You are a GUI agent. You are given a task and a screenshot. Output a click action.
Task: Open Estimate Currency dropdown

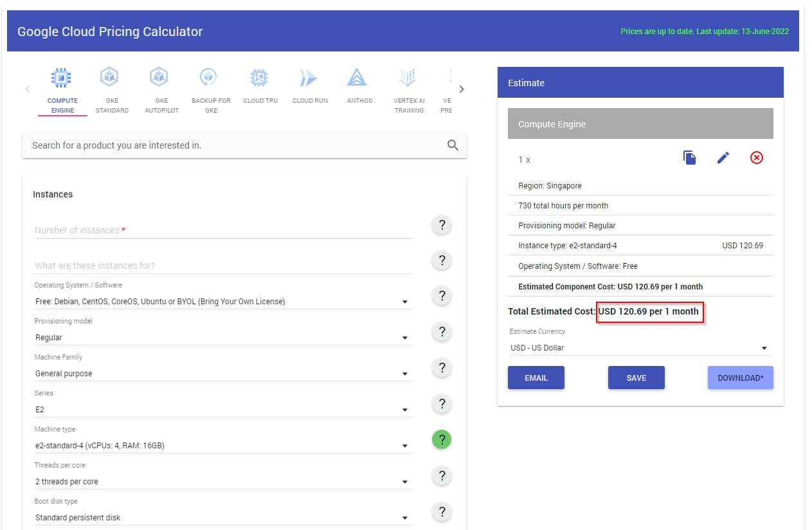coord(640,348)
